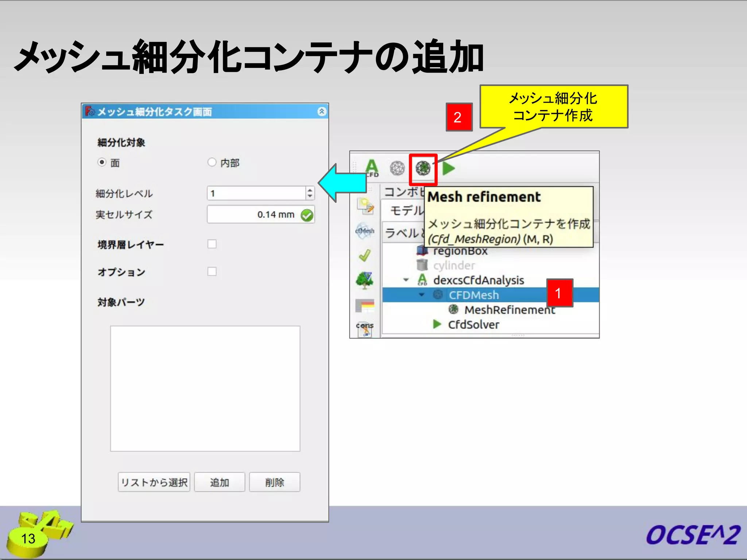
Task: Collapse the CFDMesh tree node
Action: point(422,295)
